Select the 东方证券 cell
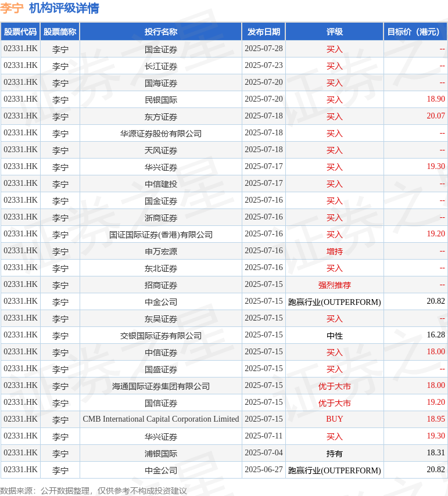The width and height of the screenshot is (448, 496). coord(161,117)
